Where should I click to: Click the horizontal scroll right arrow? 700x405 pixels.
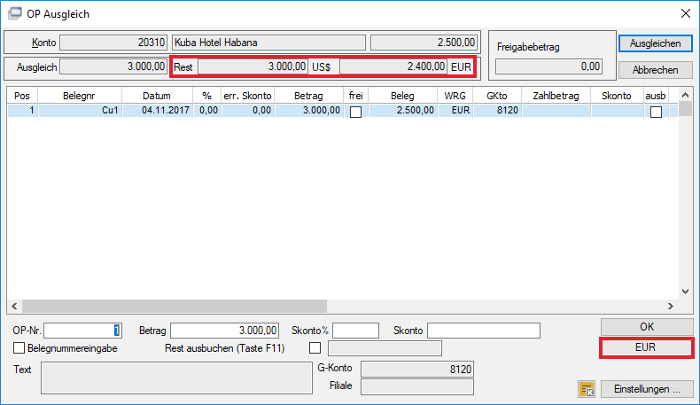[x=670, y=306]
